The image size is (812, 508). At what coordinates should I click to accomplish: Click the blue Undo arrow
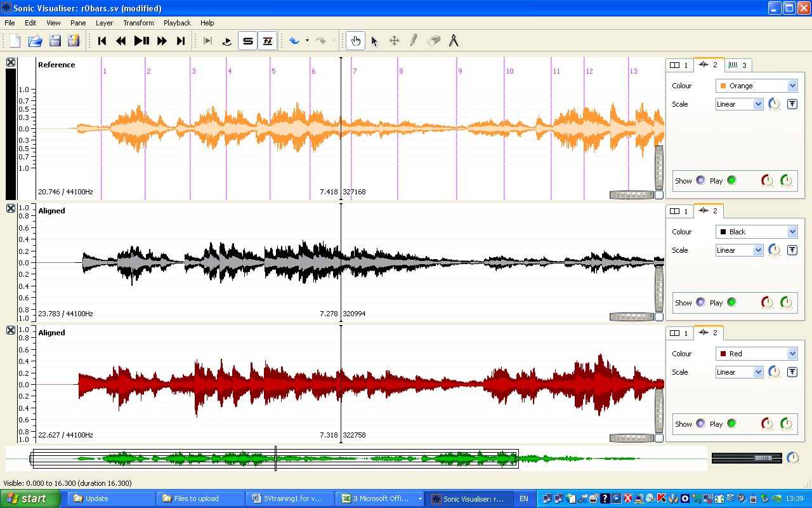pos(294,41)
